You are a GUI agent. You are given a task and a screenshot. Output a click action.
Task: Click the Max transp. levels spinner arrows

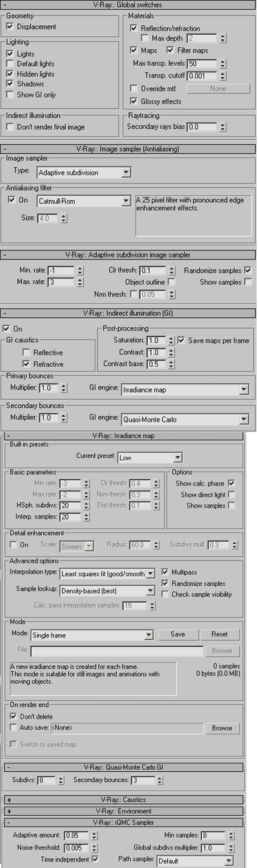click(222, 64)
